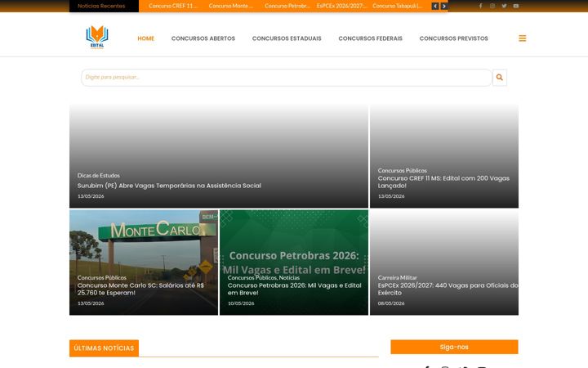The width and height of the screenshot is (588, 368).
Task: Go to previous news ticker item
Action: [x=435, y=6]
